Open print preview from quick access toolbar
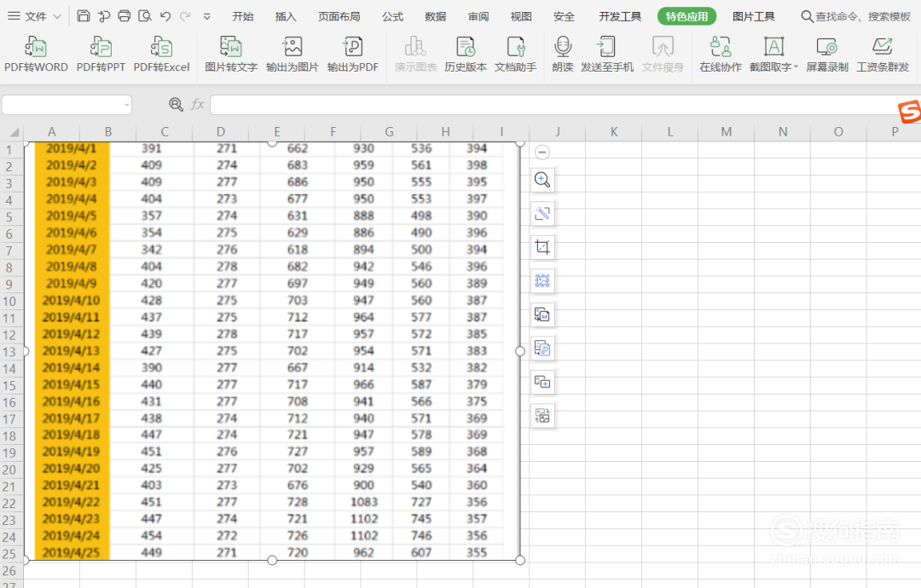This screenshot has height=588, width=921. (x=144, y=16)
